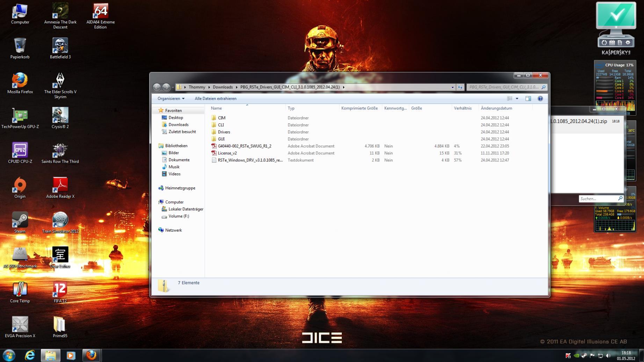Launch FIFA 12 desktop shortcut
Screen dimensions: 644x362
60,292
